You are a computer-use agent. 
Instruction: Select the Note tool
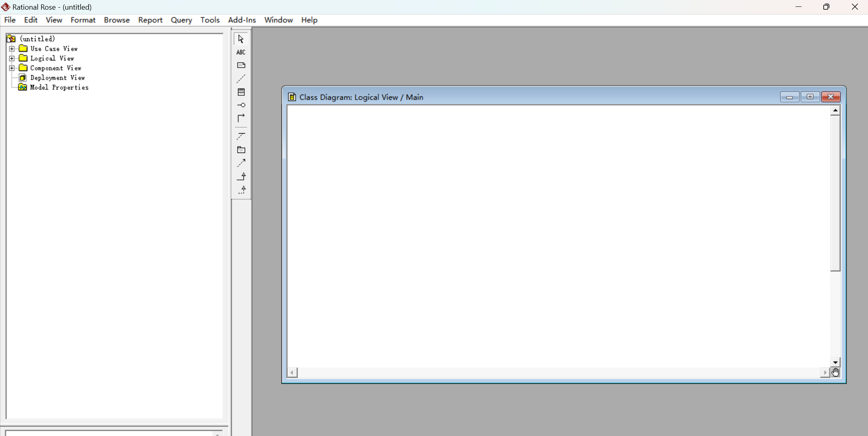coord(241,65)
